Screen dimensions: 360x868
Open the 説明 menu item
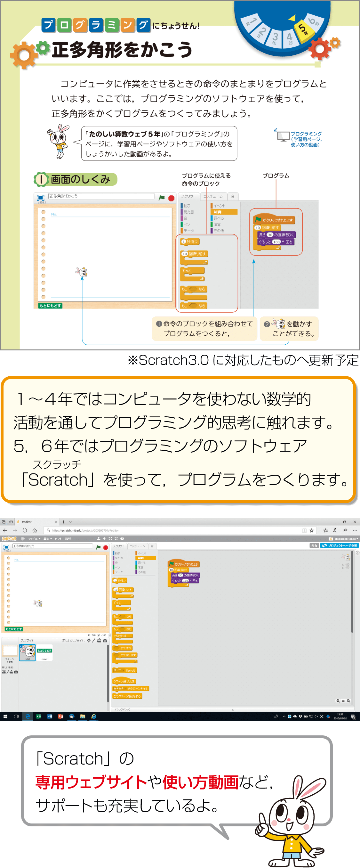[x=68, y=539]
